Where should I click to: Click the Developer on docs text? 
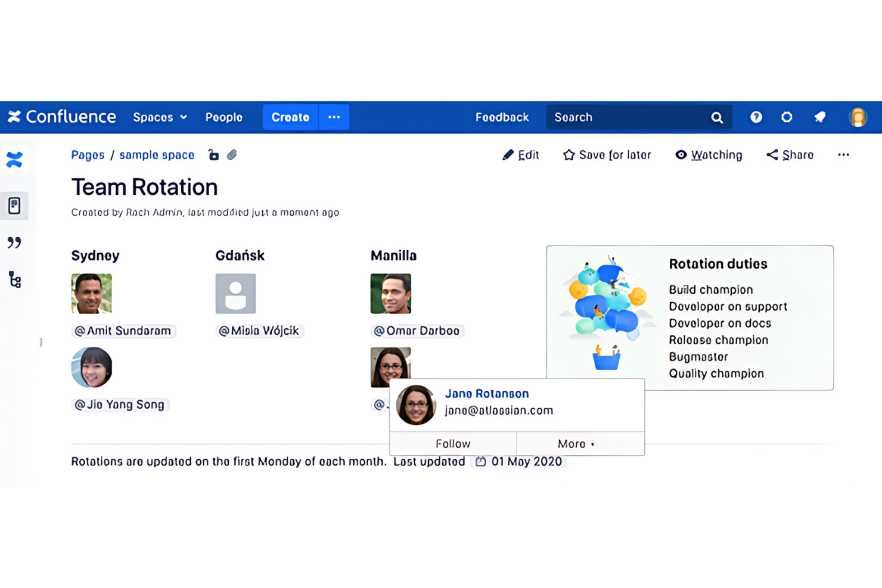point(720,323)
